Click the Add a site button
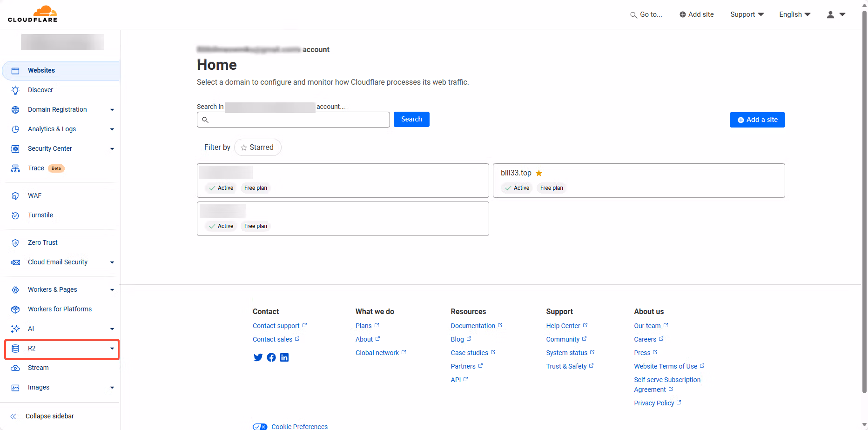The width and height of the screenshot is (868, 430). click(757, 120)
